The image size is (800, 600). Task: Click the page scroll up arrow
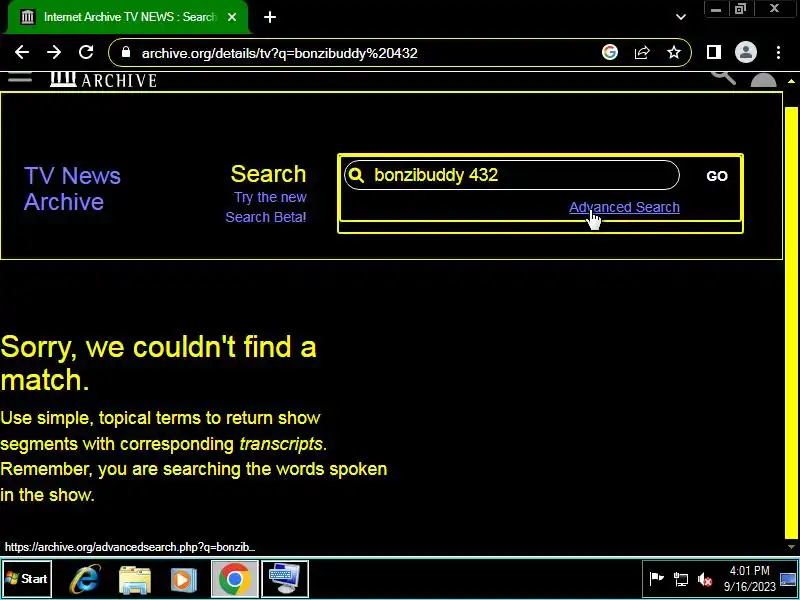point(791,81)
